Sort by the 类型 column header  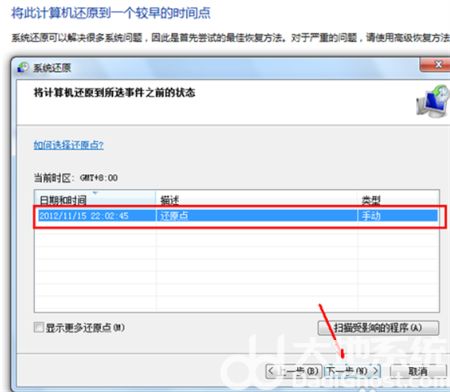[x=398, y=199]
